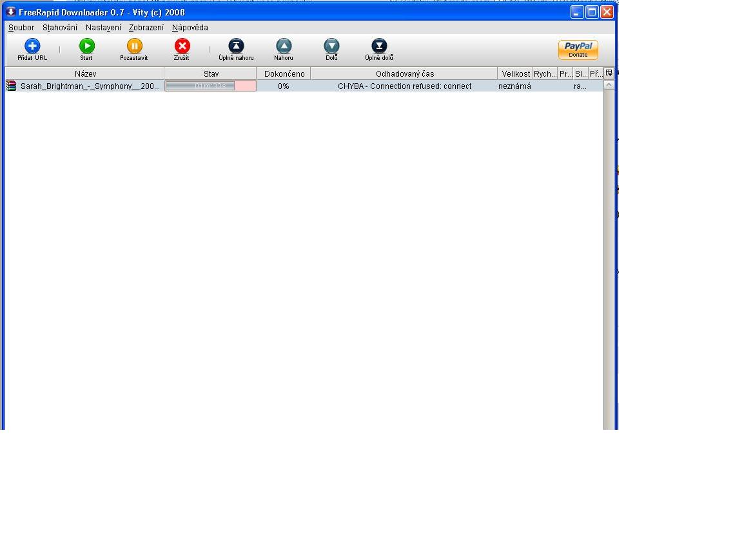Start downloads with the green Start icon
The image size is (733, 560).
click(x=86, y=46)
